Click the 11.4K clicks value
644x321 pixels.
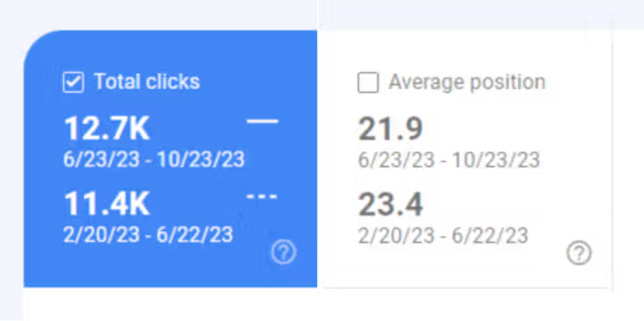point(107,204)
